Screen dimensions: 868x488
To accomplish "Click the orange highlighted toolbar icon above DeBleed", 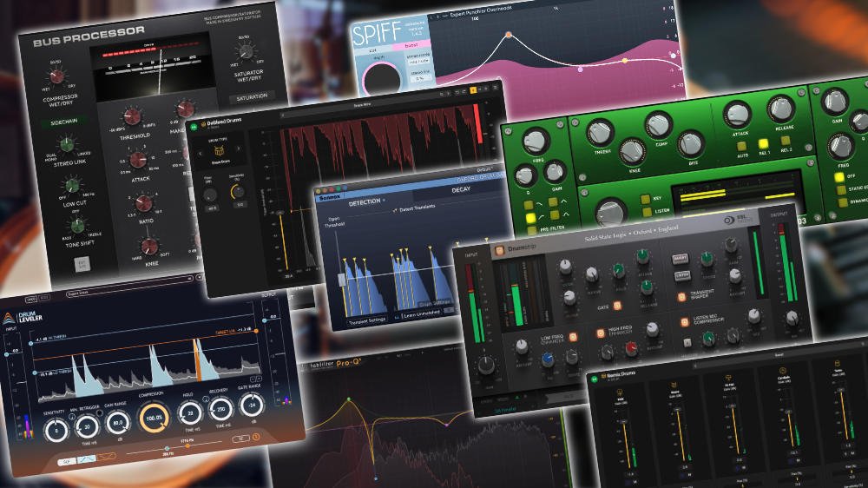I will point(473,89).
